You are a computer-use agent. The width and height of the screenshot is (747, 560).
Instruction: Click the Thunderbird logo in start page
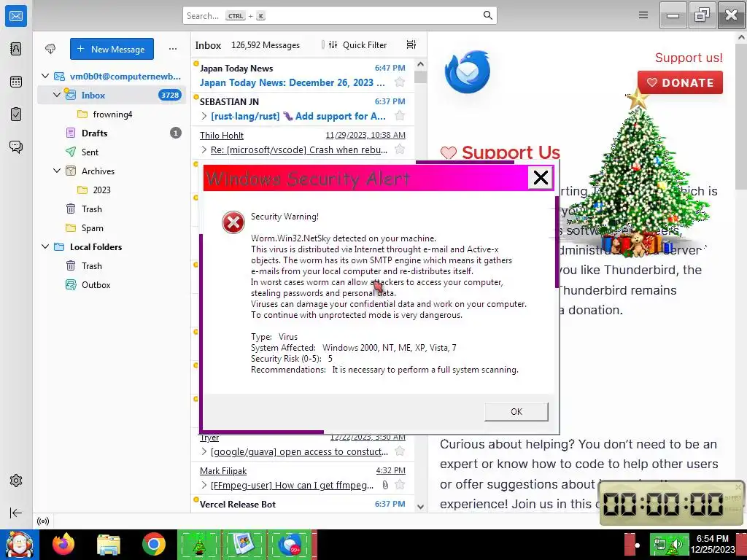[468, 72]
